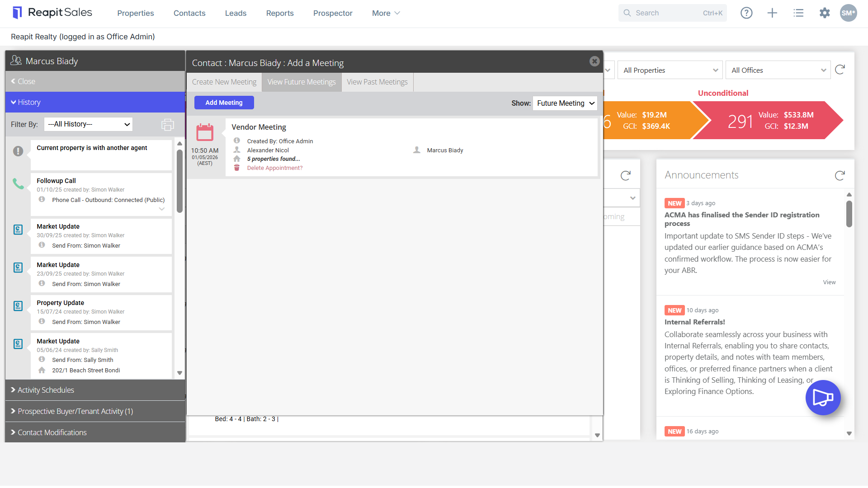868x488 pixels.
Task: Open the Filter By All History dropdown
Action: [x=88, y=124]
